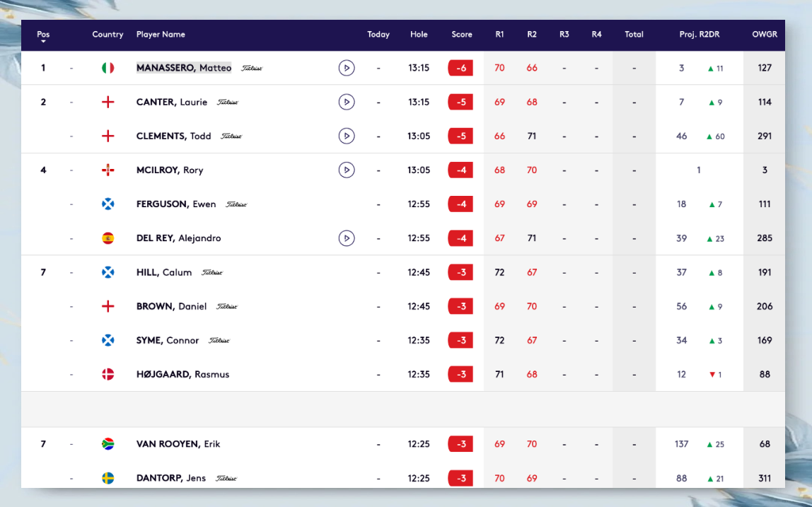Click the R1 score 66 for Clements
812x507 pixels.
point(499,136)
